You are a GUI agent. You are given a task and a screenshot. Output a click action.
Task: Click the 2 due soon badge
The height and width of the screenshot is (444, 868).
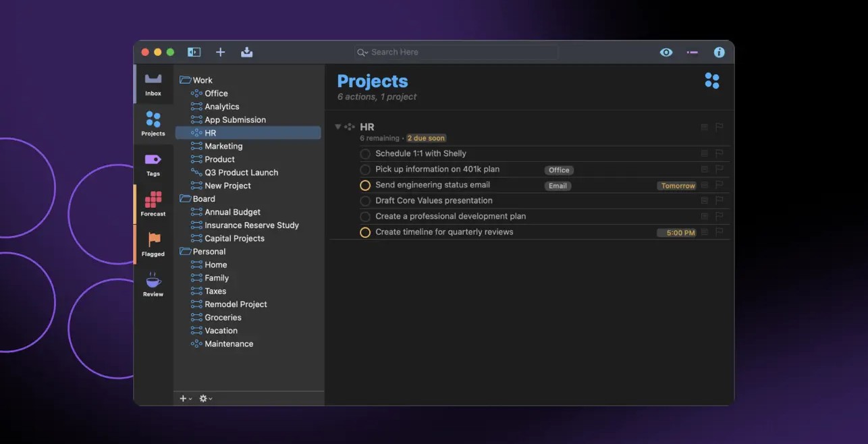pos(427,138)
